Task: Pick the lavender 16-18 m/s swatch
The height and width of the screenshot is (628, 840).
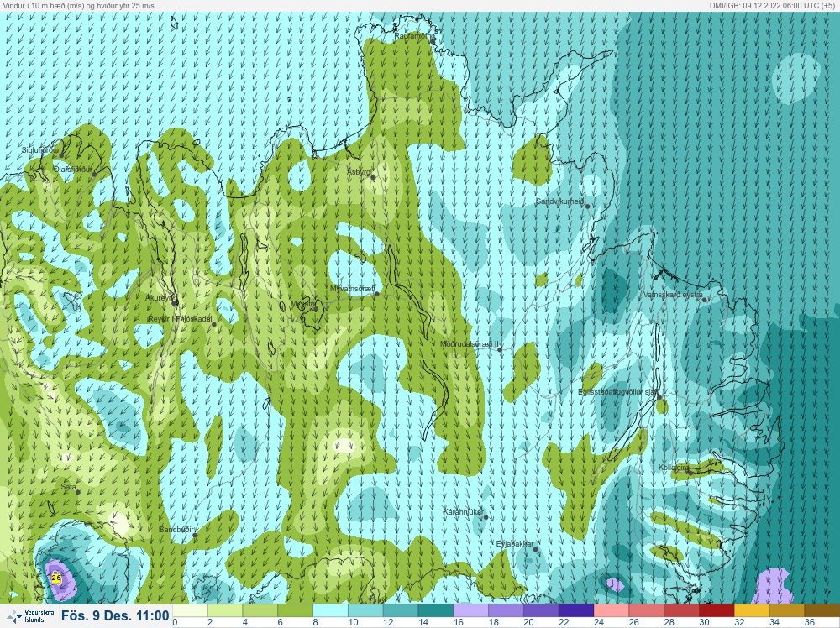Action: pos(471,611)
